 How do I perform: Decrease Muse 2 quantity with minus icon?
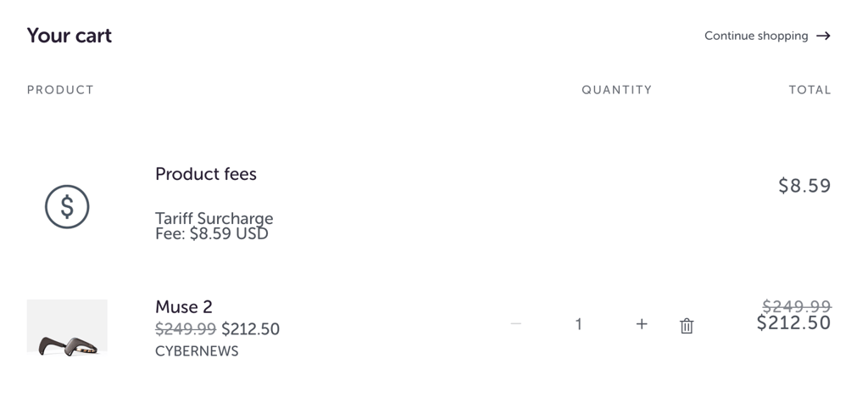pyautogui.click(x=516, y=323)
